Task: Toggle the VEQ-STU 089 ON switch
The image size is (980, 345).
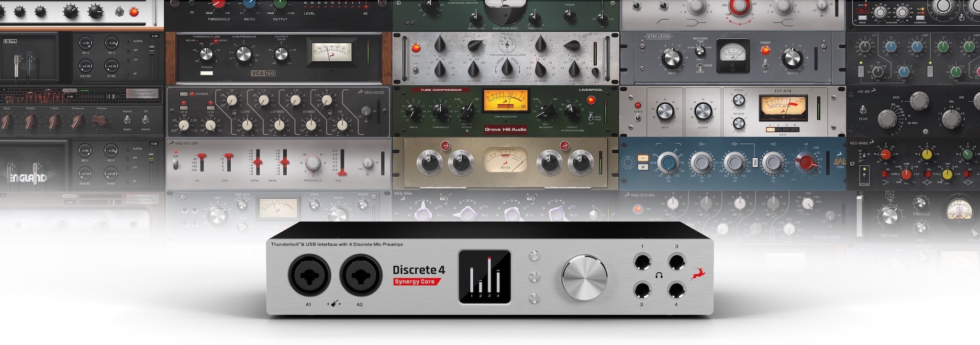Action: click(x=176, y=164)
